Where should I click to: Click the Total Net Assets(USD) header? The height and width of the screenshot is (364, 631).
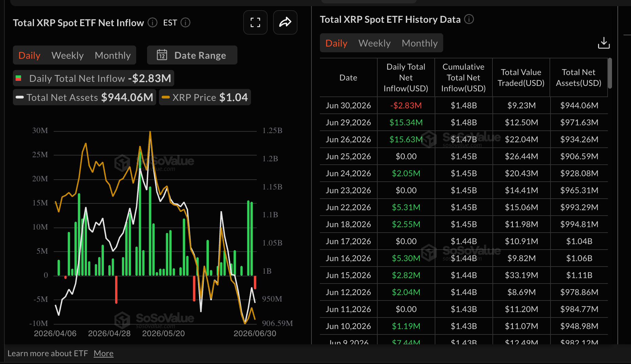579,78
